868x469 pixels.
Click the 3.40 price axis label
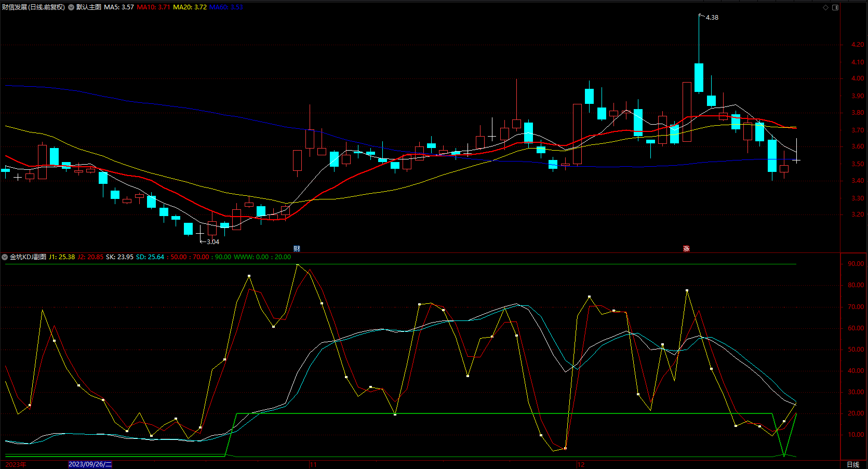pyautogui.click(x=858, y=181)
